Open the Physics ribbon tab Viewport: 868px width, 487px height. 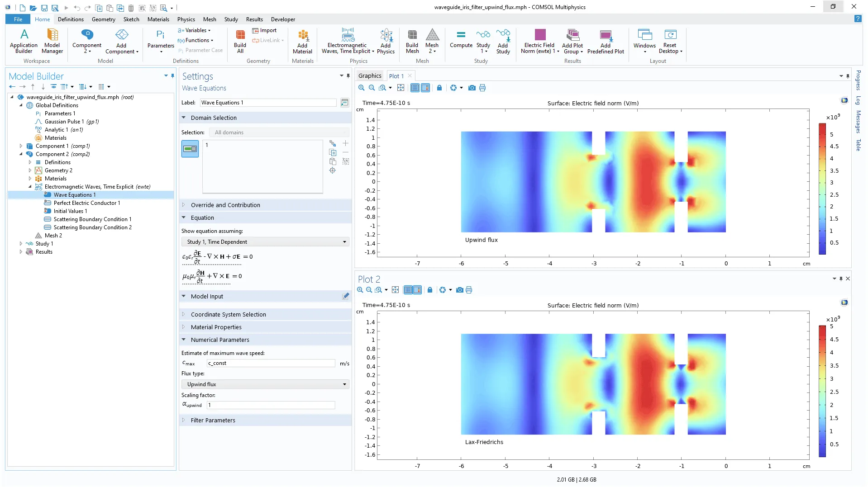click(x=186, y=19)
